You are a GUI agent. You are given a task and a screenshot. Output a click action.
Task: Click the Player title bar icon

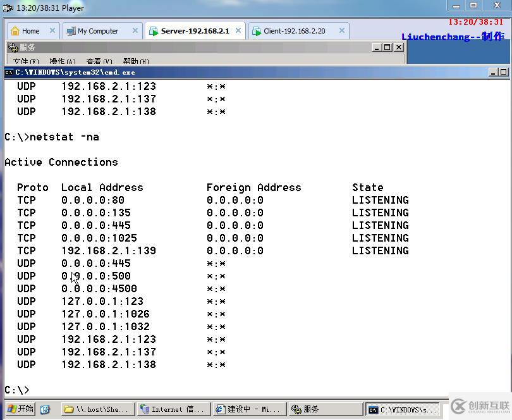click(x=8, y=8)
